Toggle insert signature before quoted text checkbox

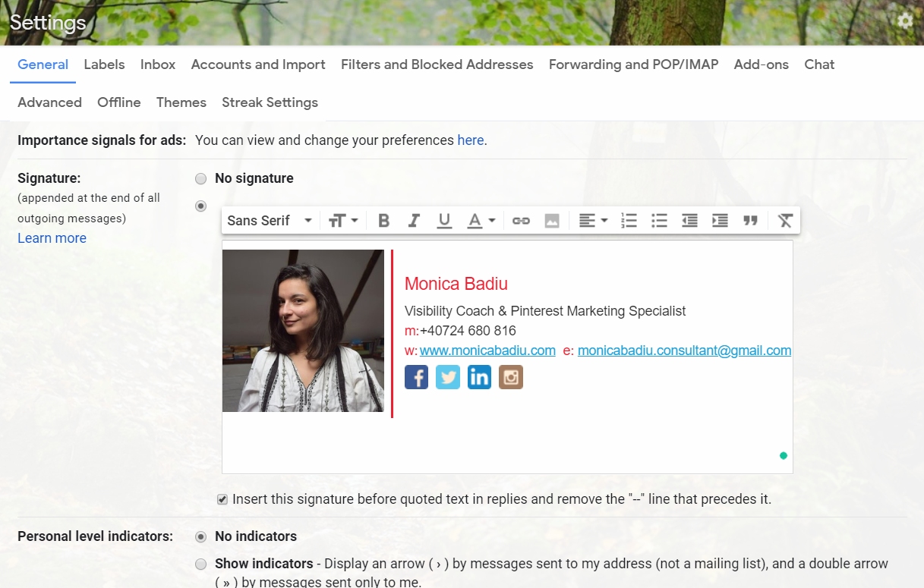click(222, 499)
